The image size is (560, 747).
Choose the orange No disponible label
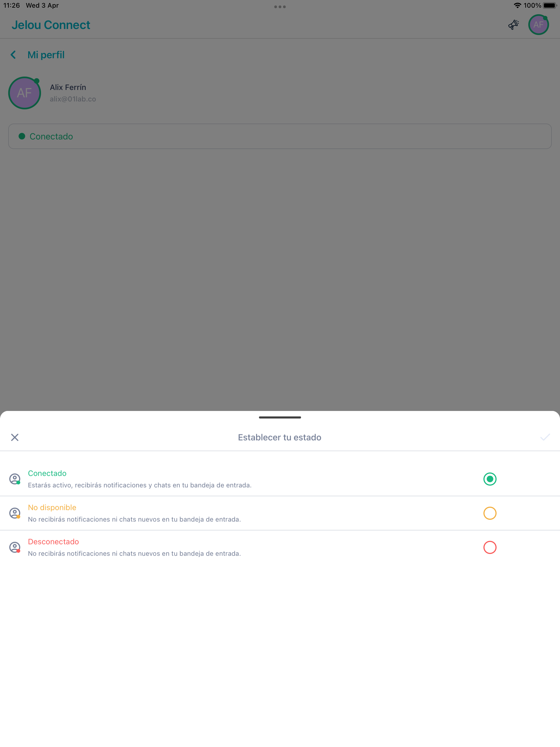click(x=52, y=507)
